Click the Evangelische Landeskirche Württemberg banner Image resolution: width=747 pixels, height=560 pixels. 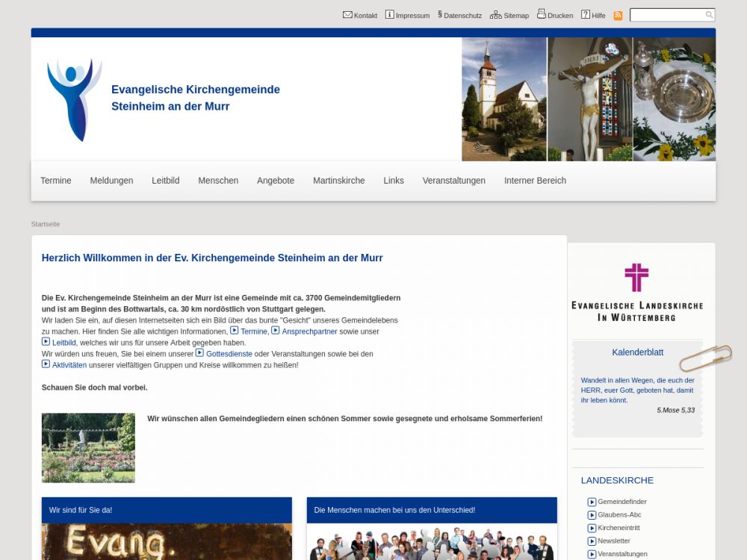636,292
